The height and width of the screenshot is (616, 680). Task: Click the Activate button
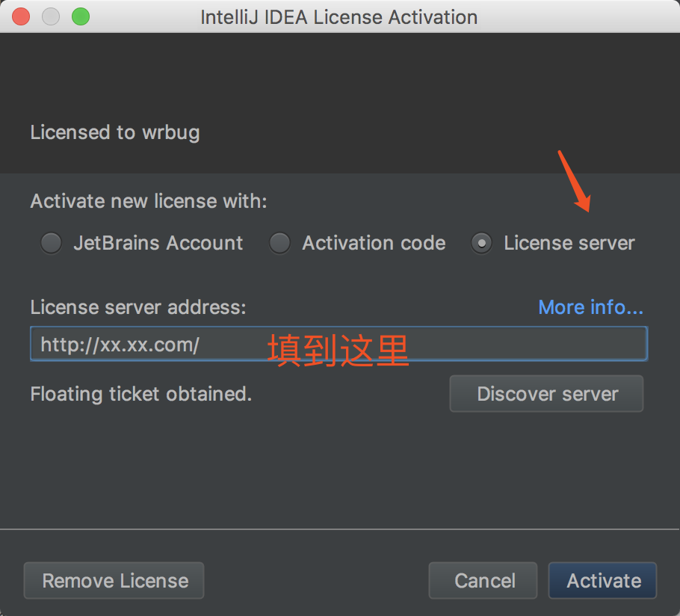603,580
